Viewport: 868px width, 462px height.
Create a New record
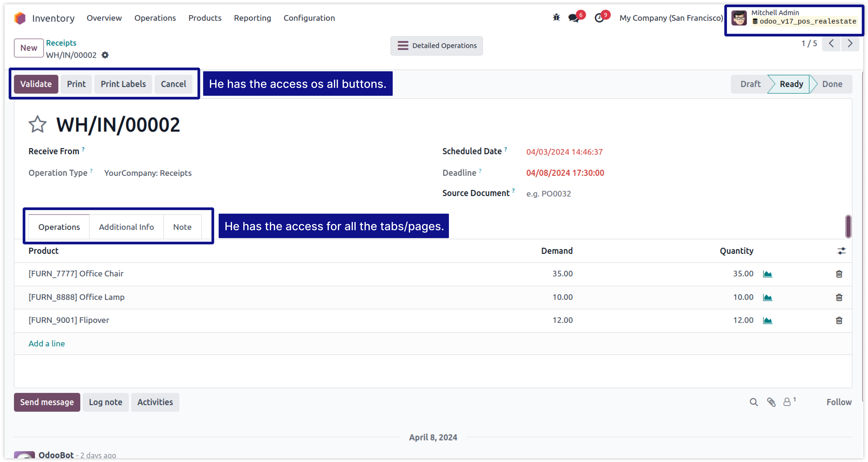29,48
